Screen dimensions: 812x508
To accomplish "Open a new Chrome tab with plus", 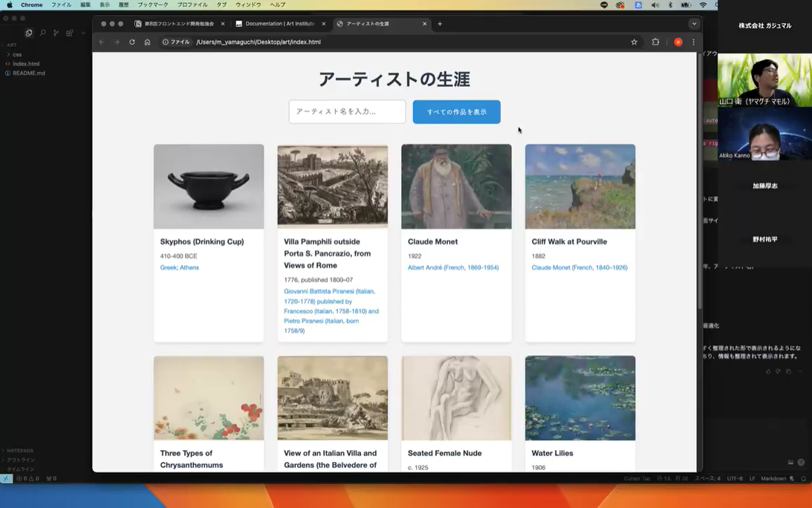I will (x=440, y=24).
